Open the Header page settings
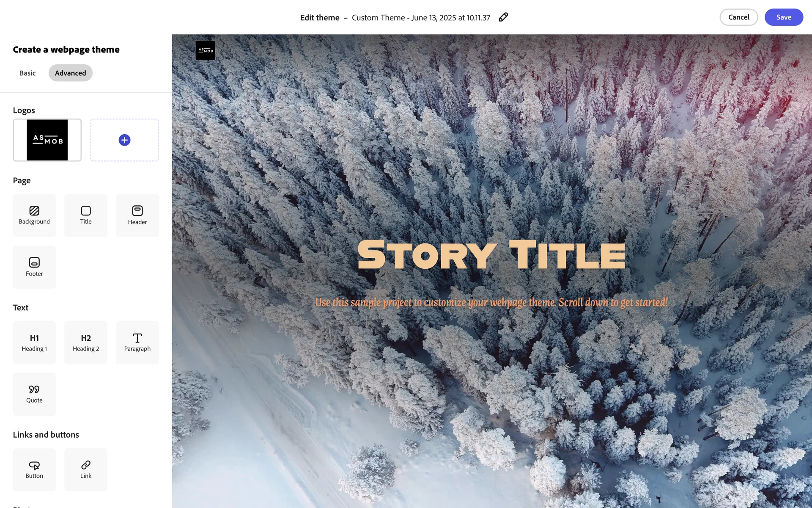This screenshot has width=812, height=508. pyautogui.click(x=137, y=215)
